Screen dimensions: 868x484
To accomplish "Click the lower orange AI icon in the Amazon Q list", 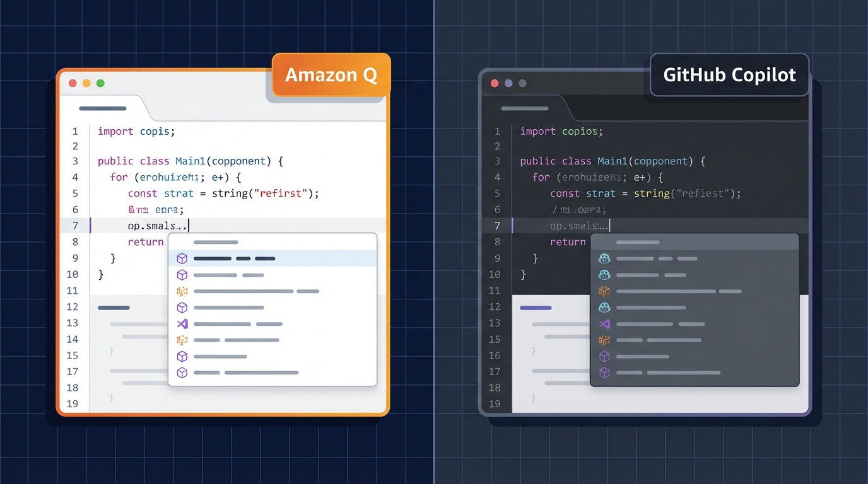I will 182,340.
